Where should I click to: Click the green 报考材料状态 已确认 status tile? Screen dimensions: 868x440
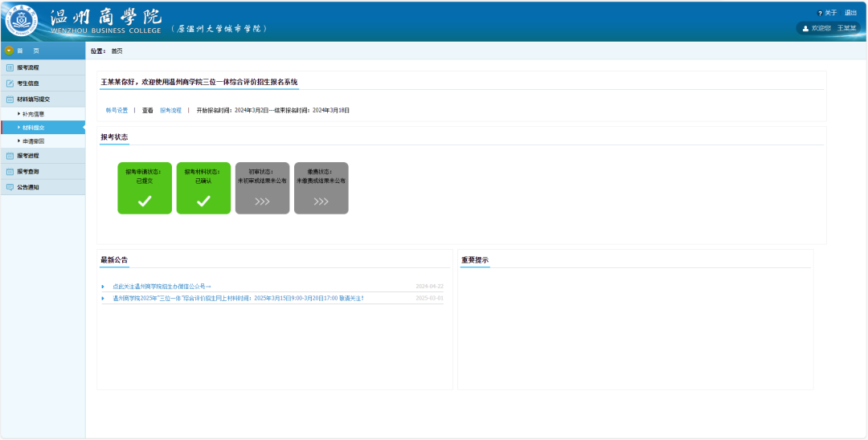tap(203, 188)
